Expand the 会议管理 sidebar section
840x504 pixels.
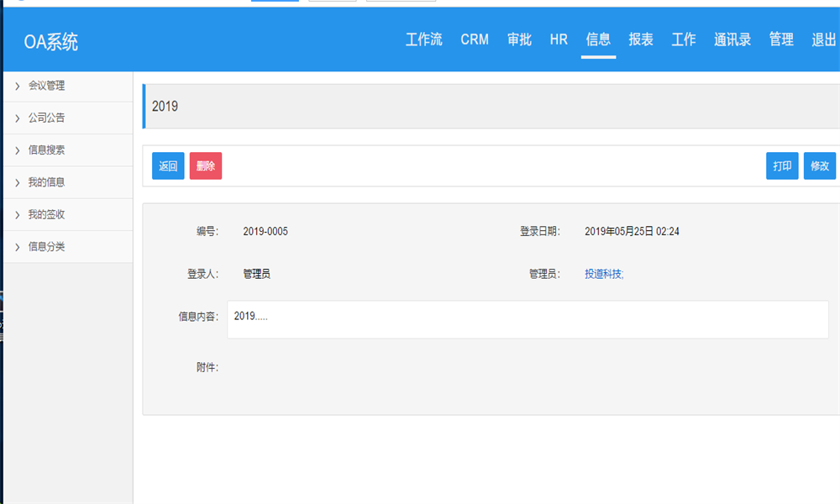pos(46,86)
